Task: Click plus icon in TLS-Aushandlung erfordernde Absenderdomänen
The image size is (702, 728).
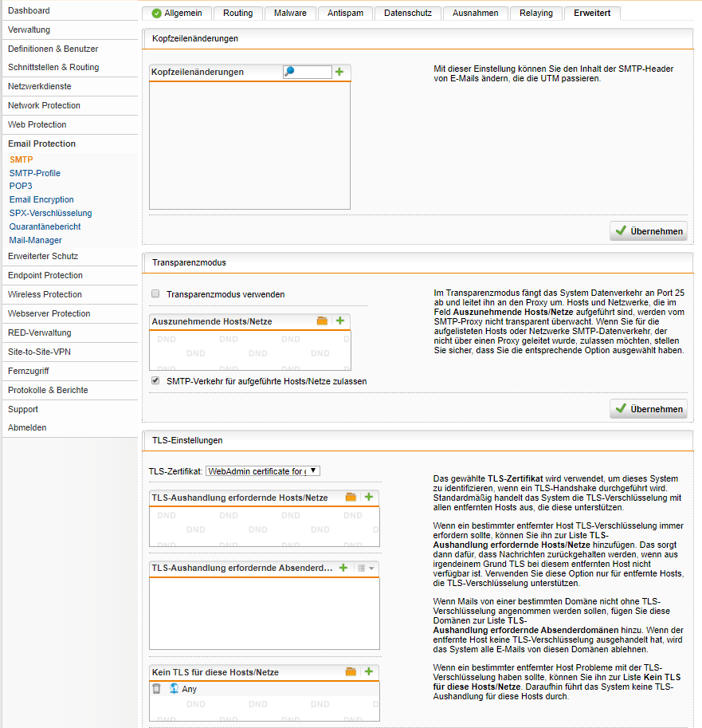Action: (343, 568)
